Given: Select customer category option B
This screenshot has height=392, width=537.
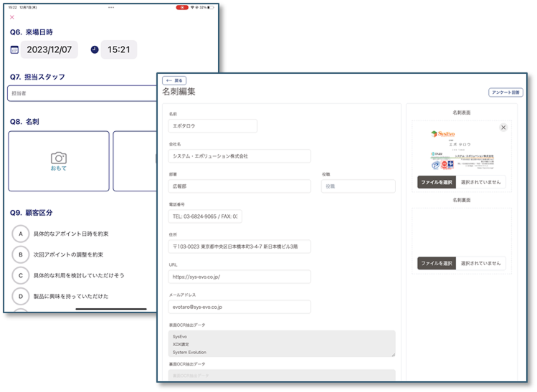Looking at the screenshot, I should tap(22, 254).
